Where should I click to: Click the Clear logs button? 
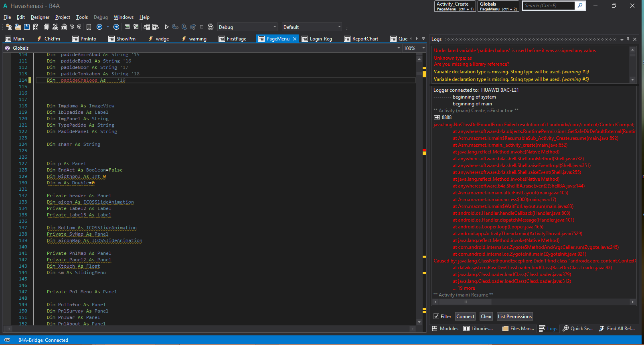[486, 316]
